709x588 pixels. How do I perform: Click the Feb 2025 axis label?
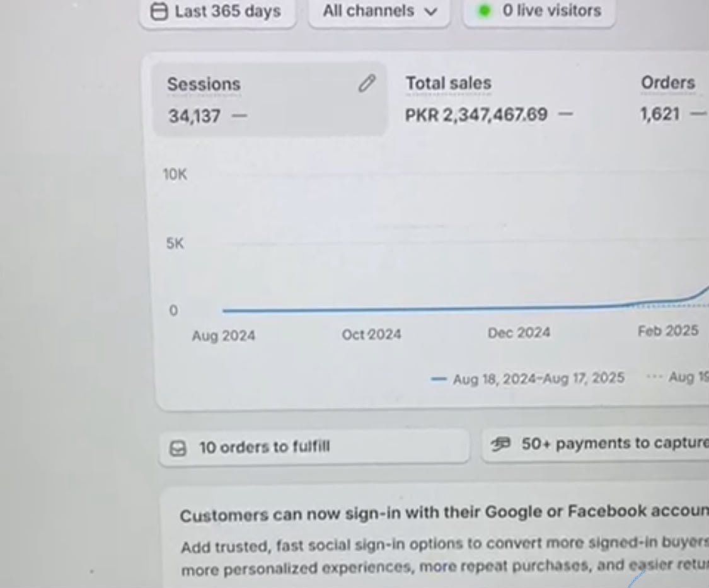[668, 331]
